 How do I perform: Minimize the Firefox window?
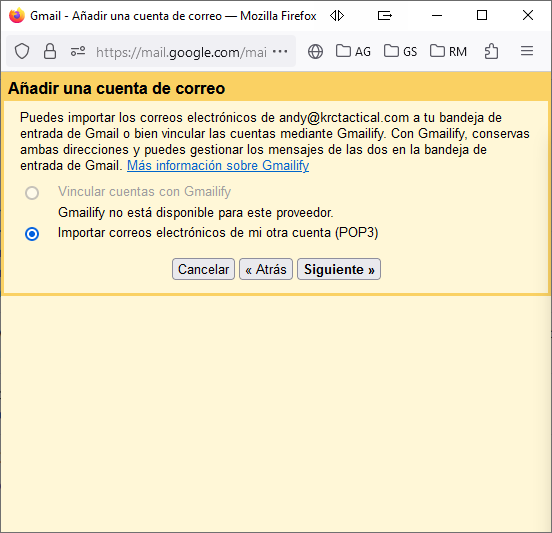(x=437, y=15)
